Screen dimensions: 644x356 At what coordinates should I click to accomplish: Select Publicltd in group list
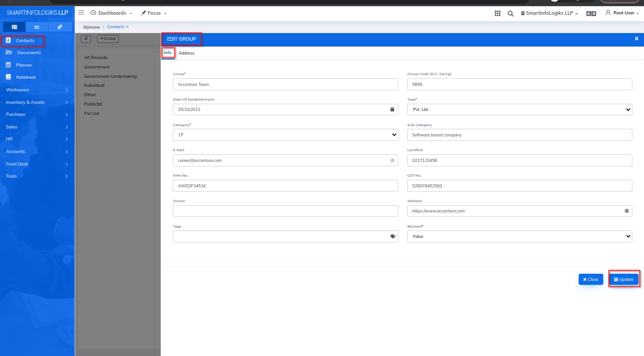(x=93, y=104)
